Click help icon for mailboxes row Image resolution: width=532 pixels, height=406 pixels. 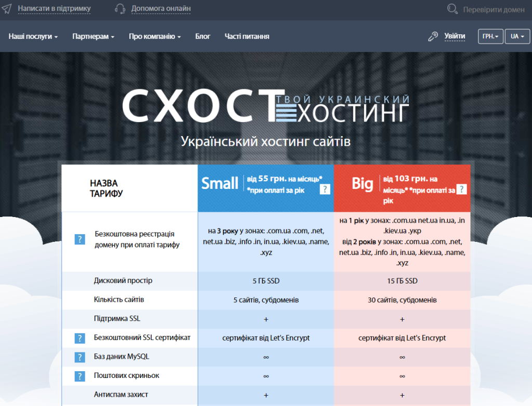[x=79, y=376]
